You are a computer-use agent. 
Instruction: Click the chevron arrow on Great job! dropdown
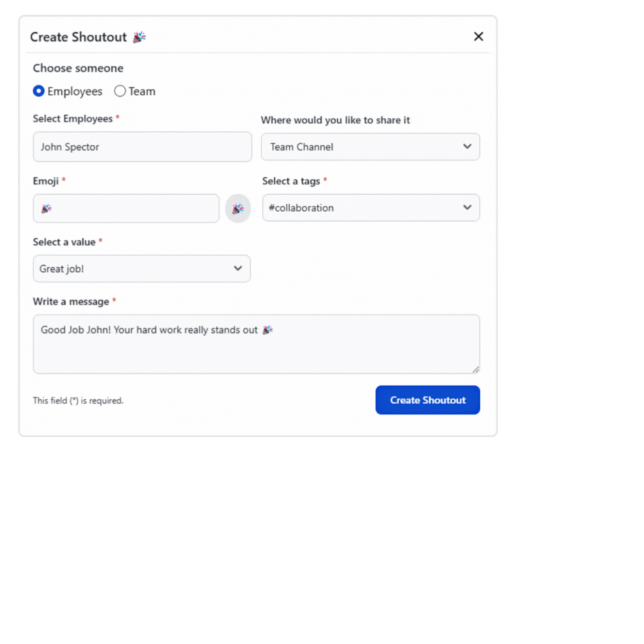pyautogui.click(x=238, y=269)
